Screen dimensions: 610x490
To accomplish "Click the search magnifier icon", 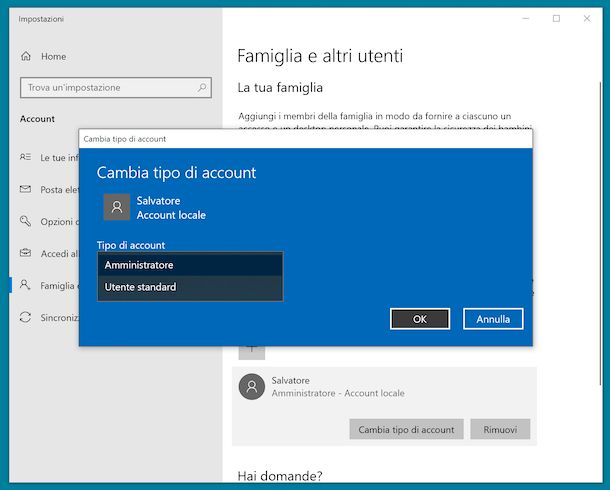I will click(x=202, y=88).
